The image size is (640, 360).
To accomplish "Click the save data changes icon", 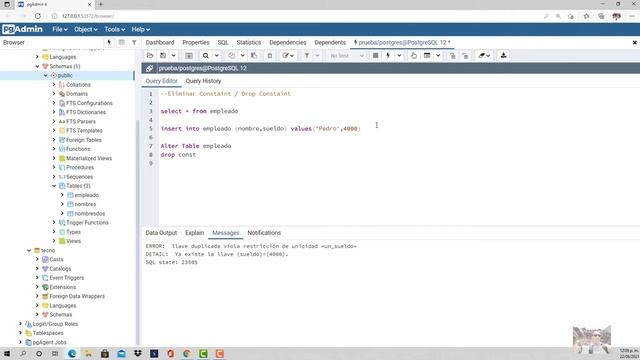I will [189, 56].
